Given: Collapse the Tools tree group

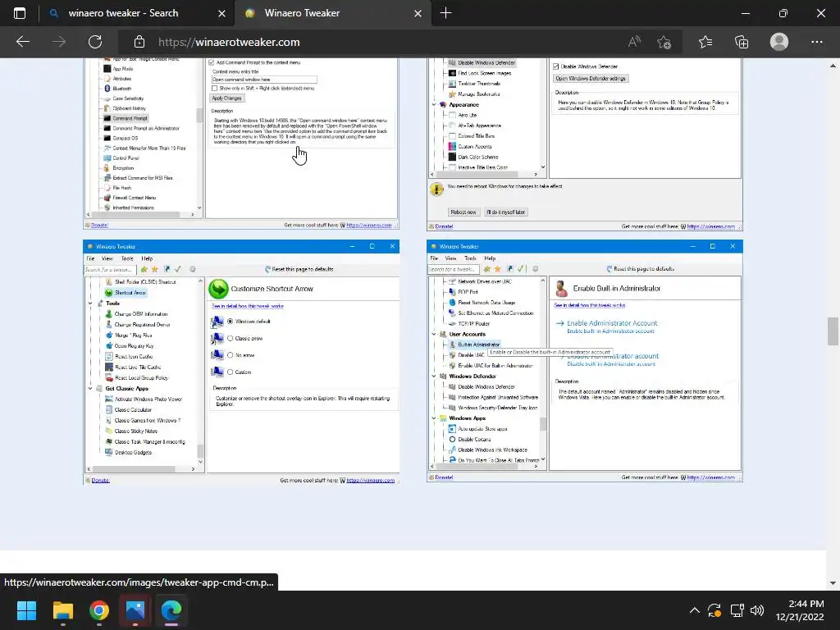Looking at the screenshot, I should point(90,304).
